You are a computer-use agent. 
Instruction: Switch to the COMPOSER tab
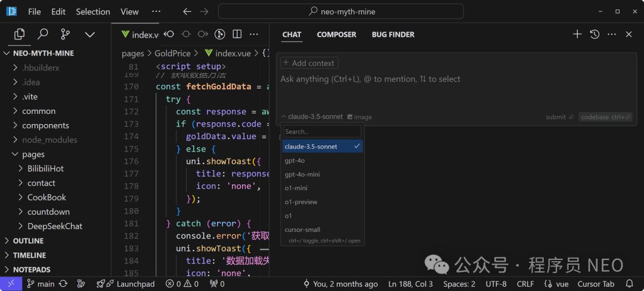tap(336, 35)
